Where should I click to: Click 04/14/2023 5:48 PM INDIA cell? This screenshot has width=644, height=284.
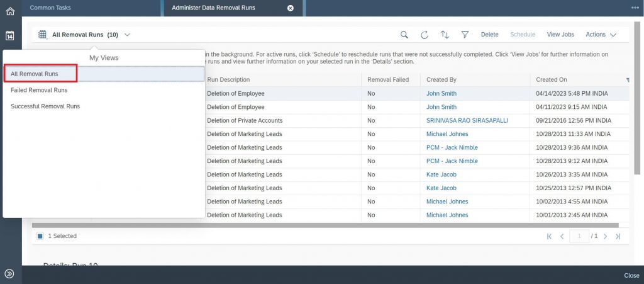(572, 93)
